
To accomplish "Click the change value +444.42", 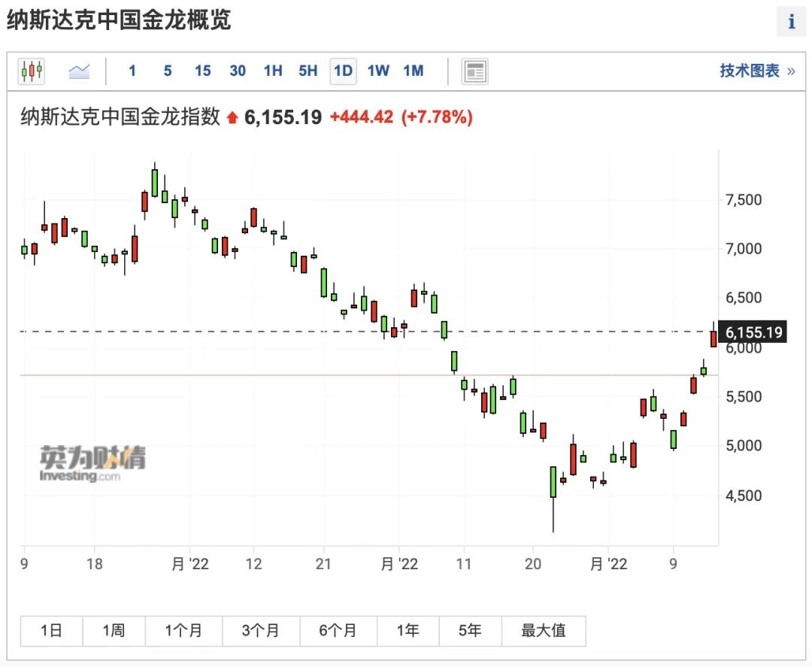I will [x=362, y=117].
